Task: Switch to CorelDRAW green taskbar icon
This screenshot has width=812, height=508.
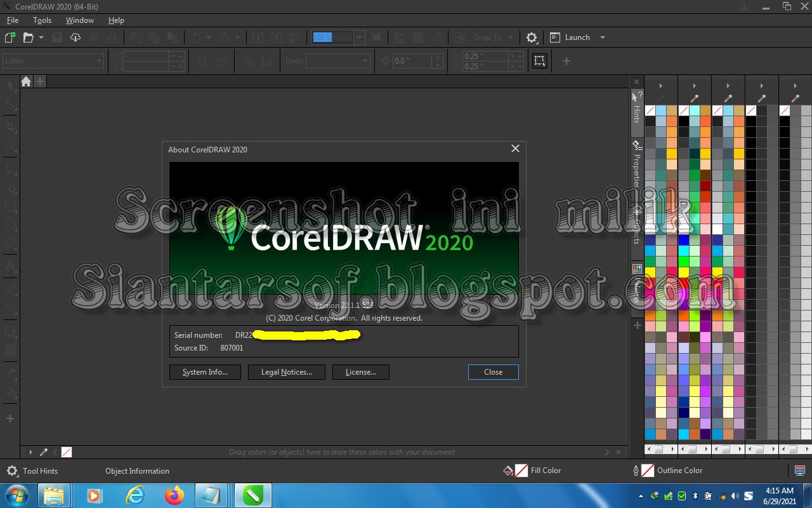Action: 252,495
